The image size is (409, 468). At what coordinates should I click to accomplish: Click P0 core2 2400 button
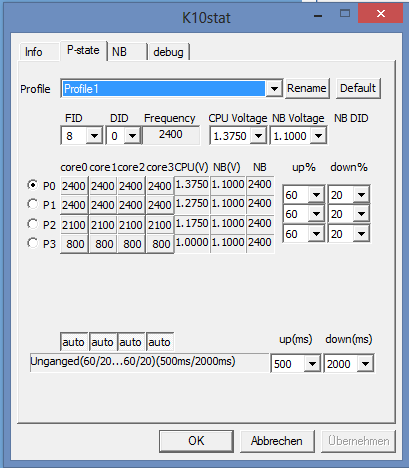click(x=131, y=186)
